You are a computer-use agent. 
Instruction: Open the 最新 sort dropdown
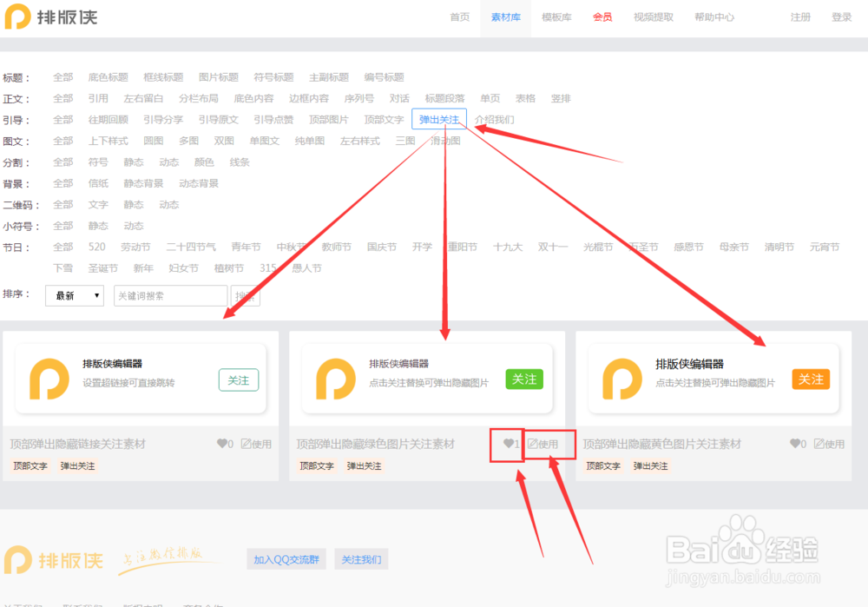coord(75,296)
